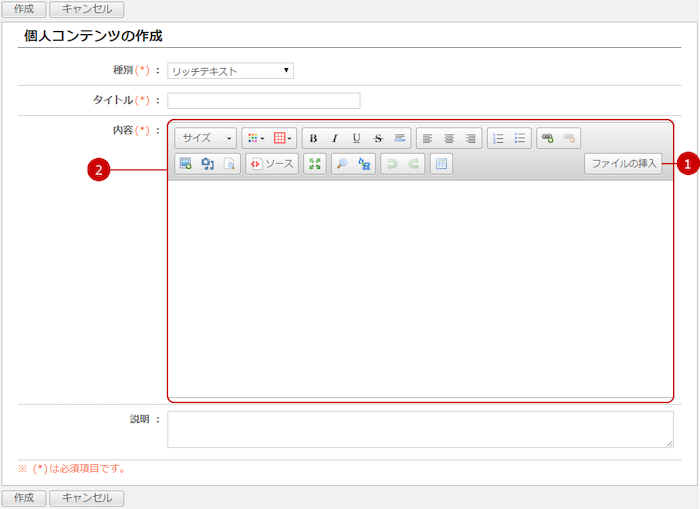The image size is (700, 509).
Task: Align text to the center
Action: pyautogui.click(x=449, y=138)
